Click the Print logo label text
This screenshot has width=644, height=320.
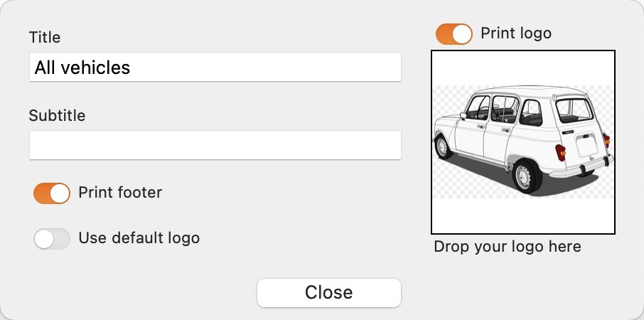[x=516, y=33]
